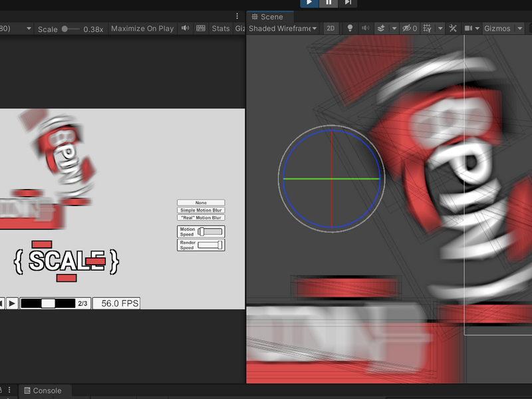Open the Game view resolution dropdown arrow
The height and width of the screenshot is (399, 532).
tap(29, 29)
